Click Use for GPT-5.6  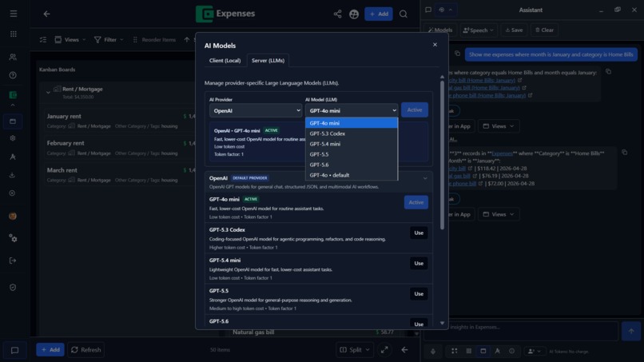point(419,324)
